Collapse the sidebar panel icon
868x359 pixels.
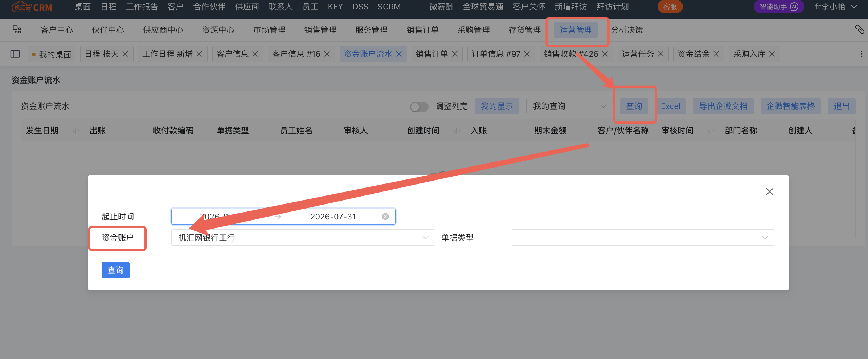(x=15, y=54)
